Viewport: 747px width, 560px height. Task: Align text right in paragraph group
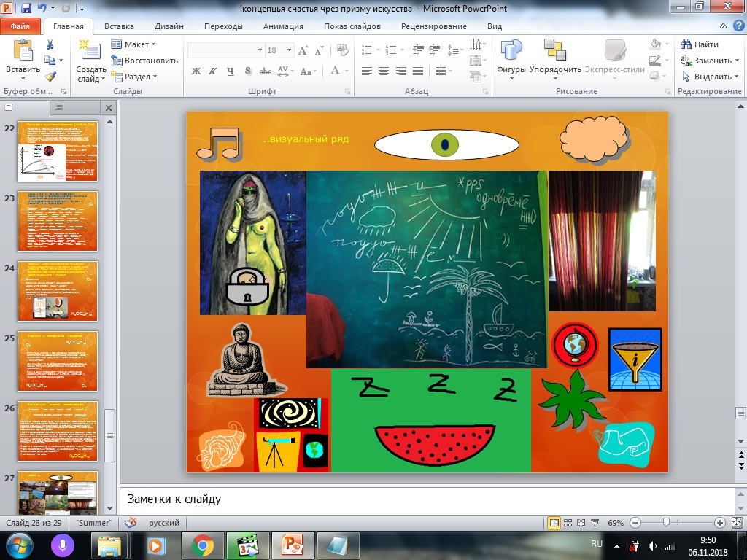pyautogui.click(x=400, y=71)
